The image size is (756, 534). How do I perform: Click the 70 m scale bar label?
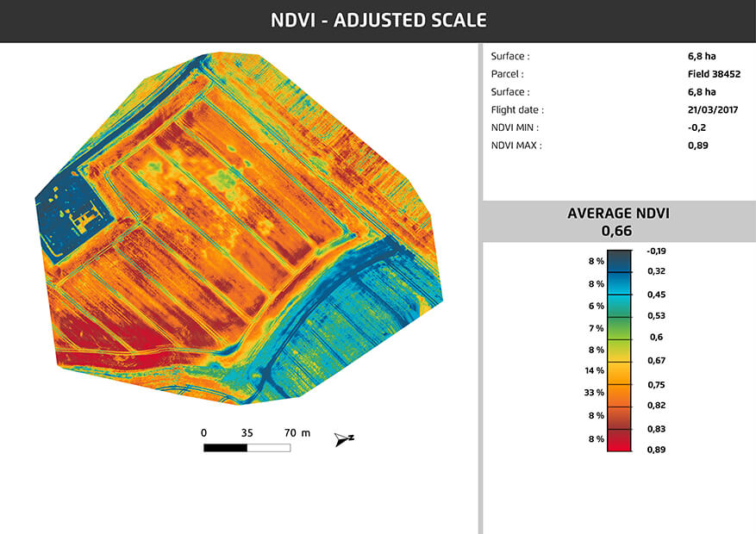coord(298,432)
